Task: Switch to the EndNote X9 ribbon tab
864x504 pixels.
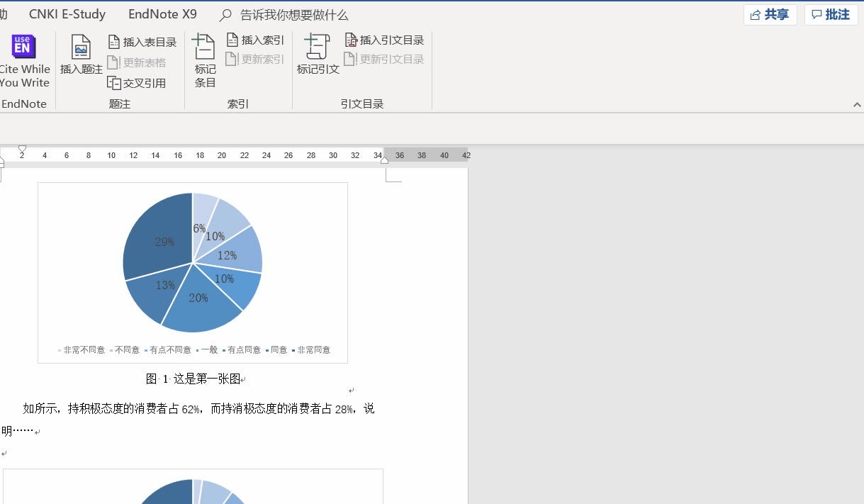Action: pos(162,13)
